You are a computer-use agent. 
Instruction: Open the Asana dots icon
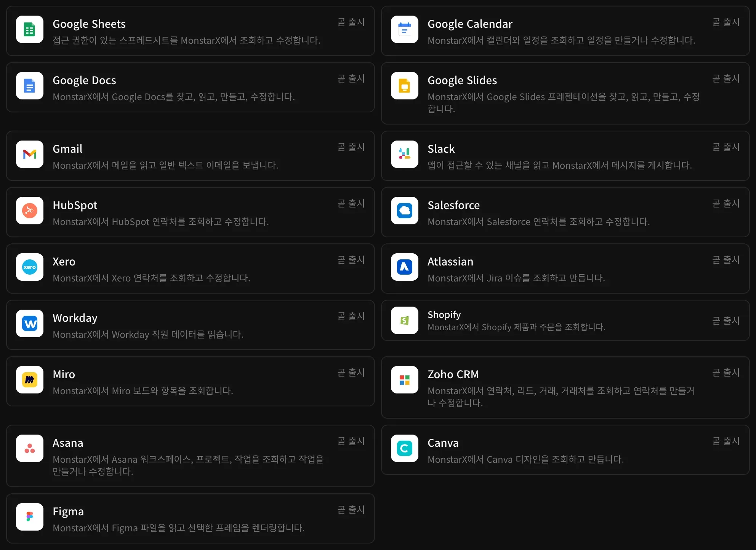(30, 448)
